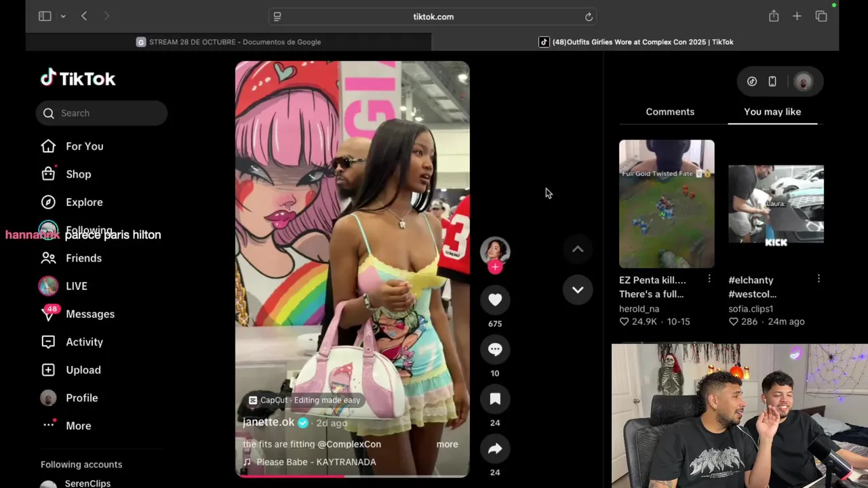Save the video with the bookmark icon
The height and width of the screenshot is (488, 868).
point(495,399)
